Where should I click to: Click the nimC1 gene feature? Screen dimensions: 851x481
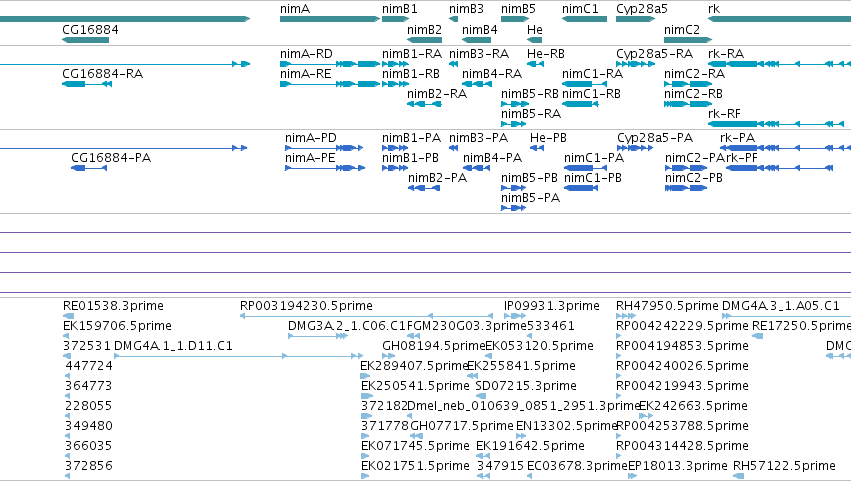coord(585,20)
